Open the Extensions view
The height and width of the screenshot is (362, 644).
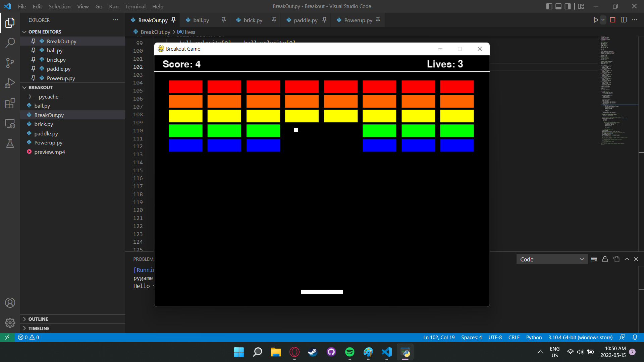tap(10, 103)
